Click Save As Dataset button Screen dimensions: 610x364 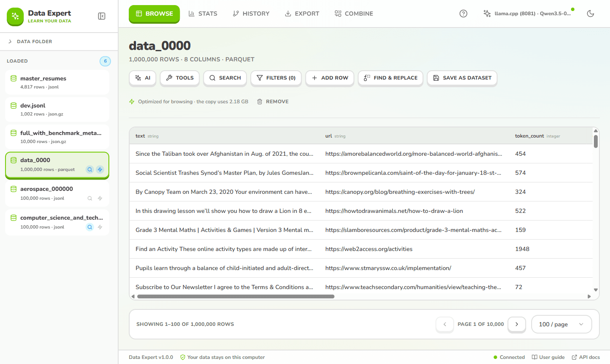462,78
